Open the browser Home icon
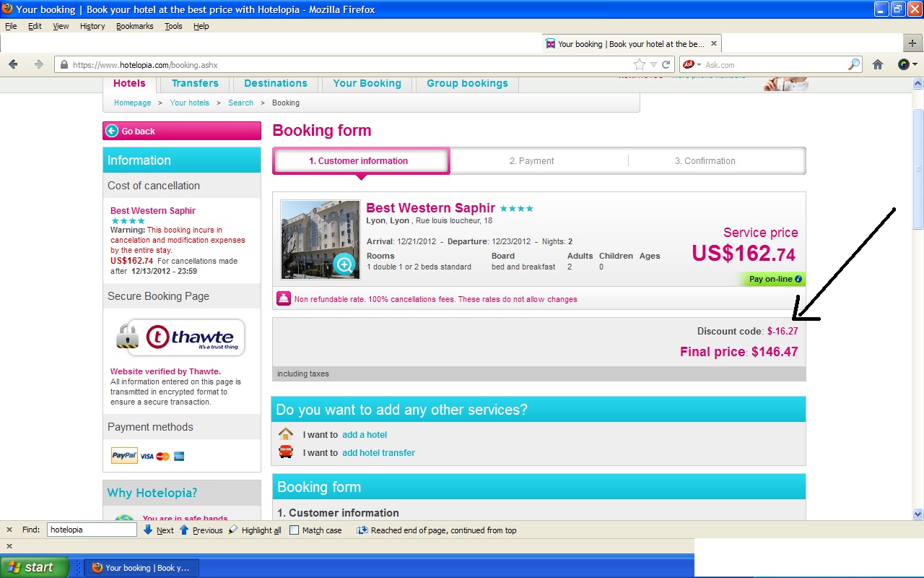The height and width of the screenshot is (578, 924). click(x=878, y=64)
